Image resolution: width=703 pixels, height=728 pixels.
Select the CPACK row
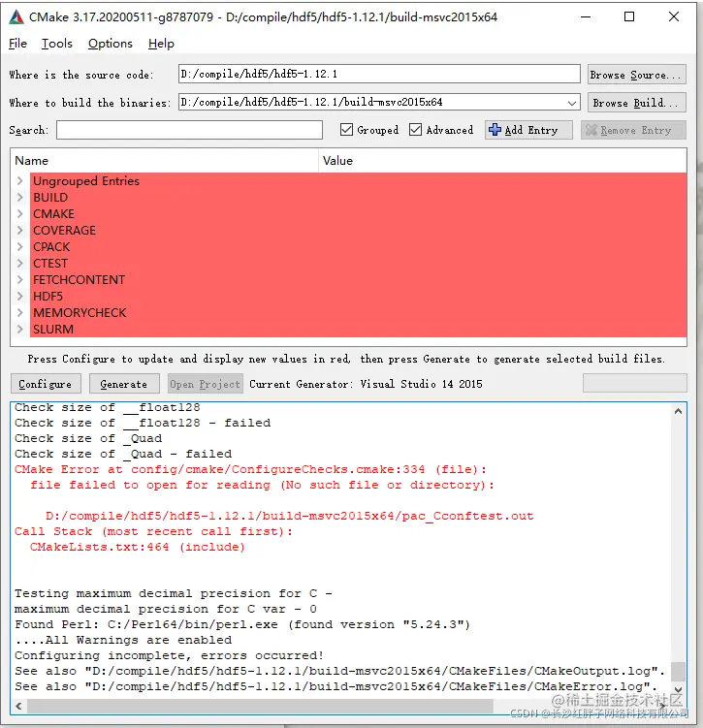coord(358,246)
